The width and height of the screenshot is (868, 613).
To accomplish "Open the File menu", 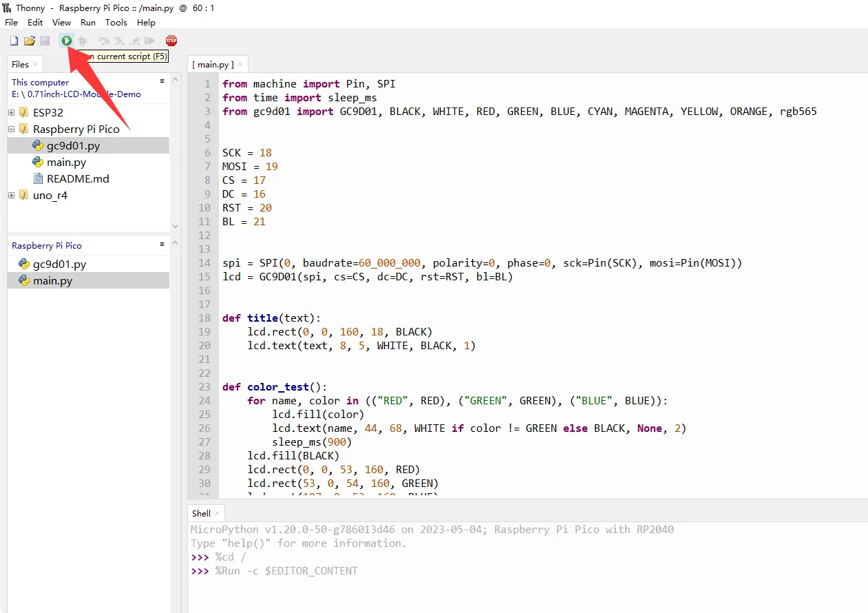I will pos(11,22).
